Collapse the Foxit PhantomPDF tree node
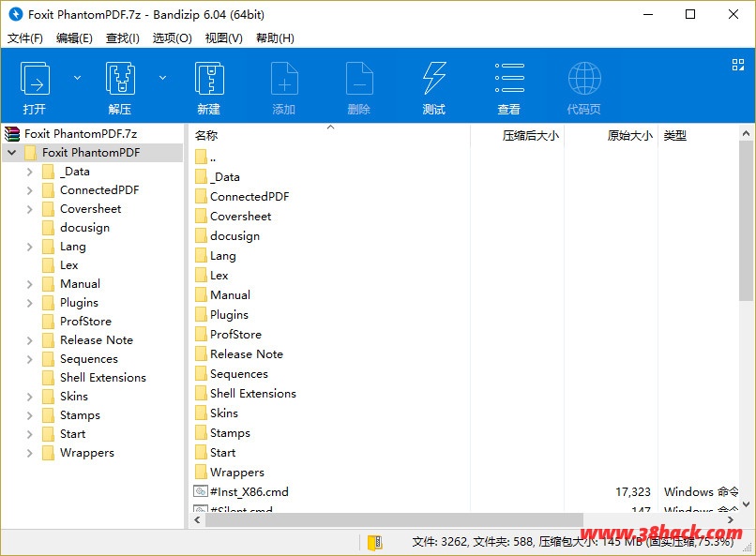 coord(12,153)
